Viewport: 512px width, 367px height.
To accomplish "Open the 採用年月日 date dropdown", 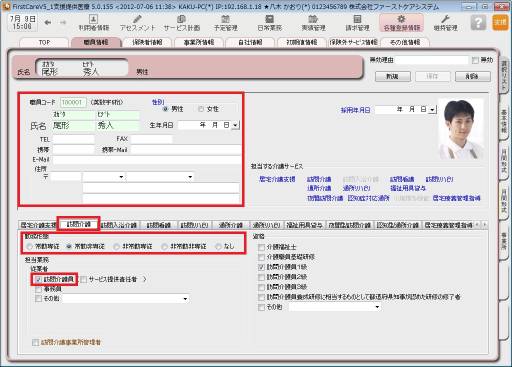I will click(432, 109).
